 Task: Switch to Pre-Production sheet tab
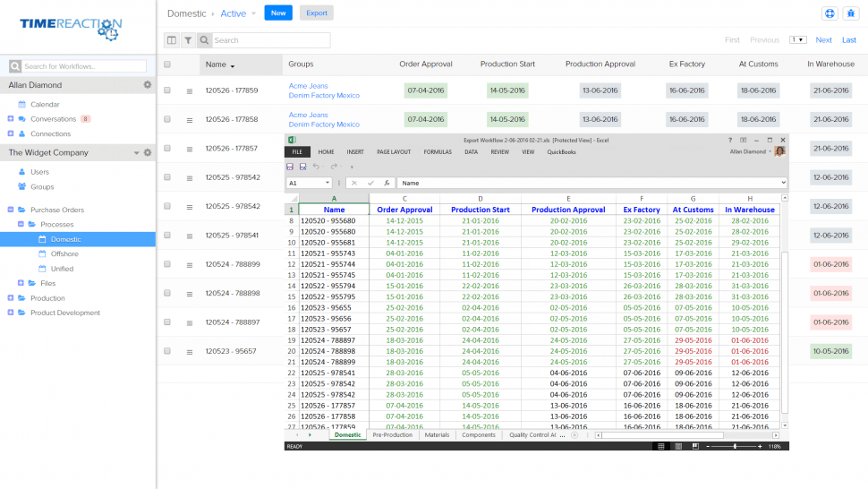pyautogui.click(x=393, y=435)
